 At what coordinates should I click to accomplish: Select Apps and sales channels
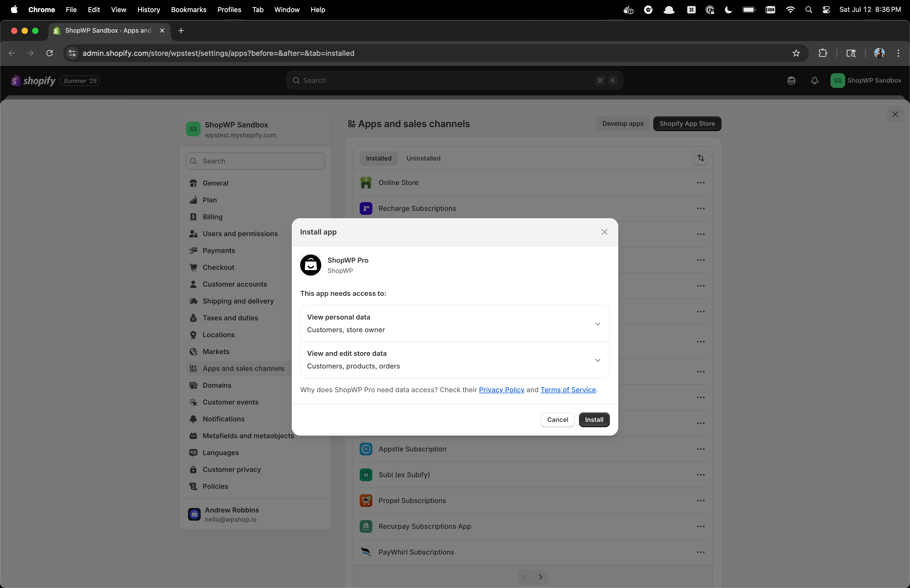[239, 368]
